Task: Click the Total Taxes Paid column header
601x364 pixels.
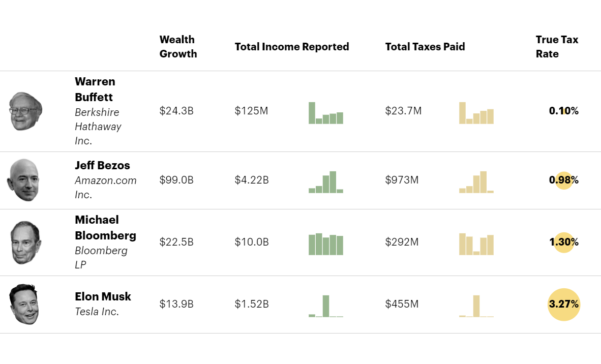Action: pyautogui.click(x=425, y=47)
